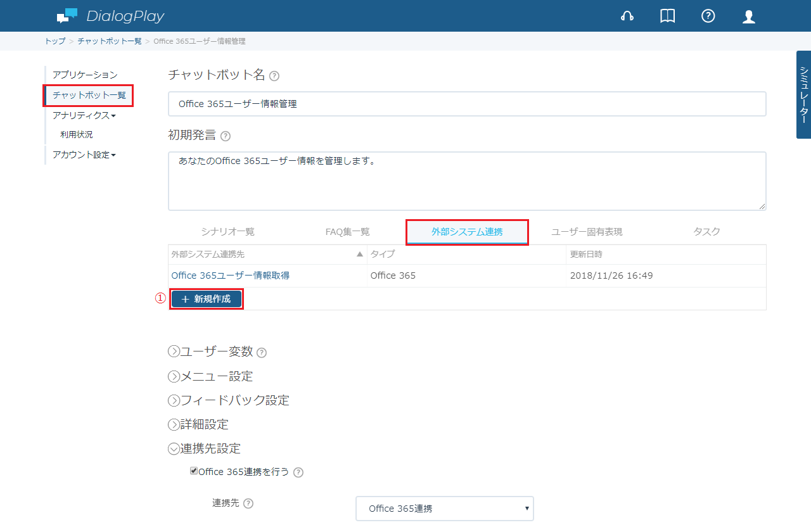Image resolution: width=811 pixels, height=532 pixels.
Task: Click help icon beside Office 365連携を行う
Action: tap(298, 472)
